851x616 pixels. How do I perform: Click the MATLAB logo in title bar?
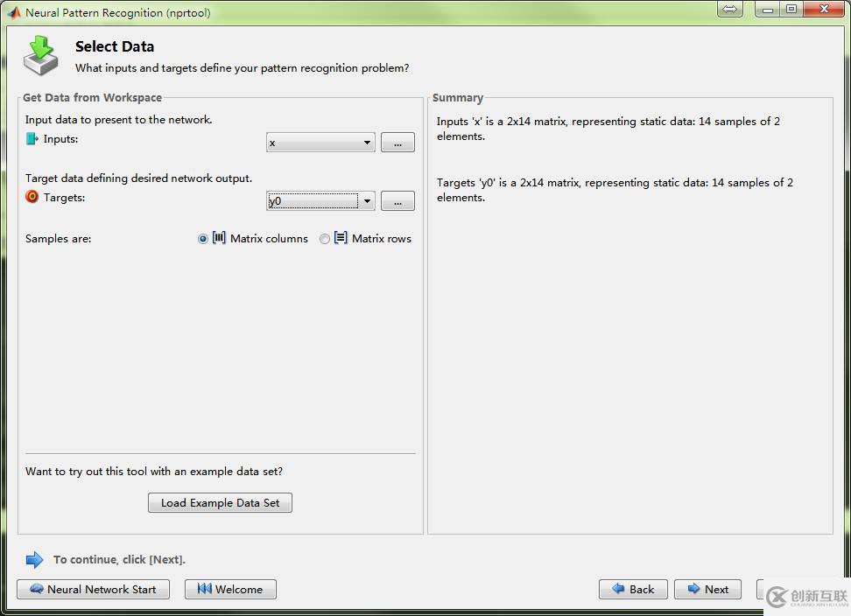(14, 12)
